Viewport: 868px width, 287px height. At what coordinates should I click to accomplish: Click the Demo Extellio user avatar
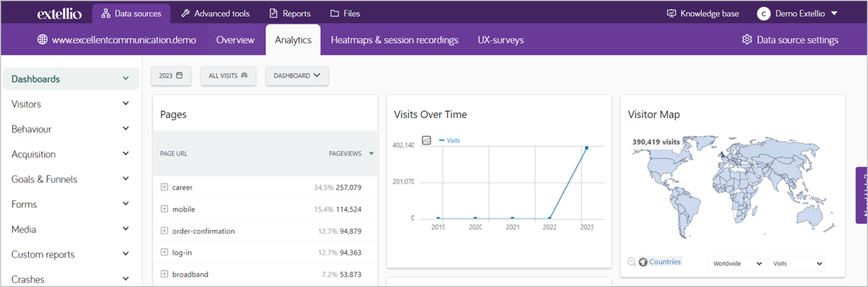click(x=764, y=14)
